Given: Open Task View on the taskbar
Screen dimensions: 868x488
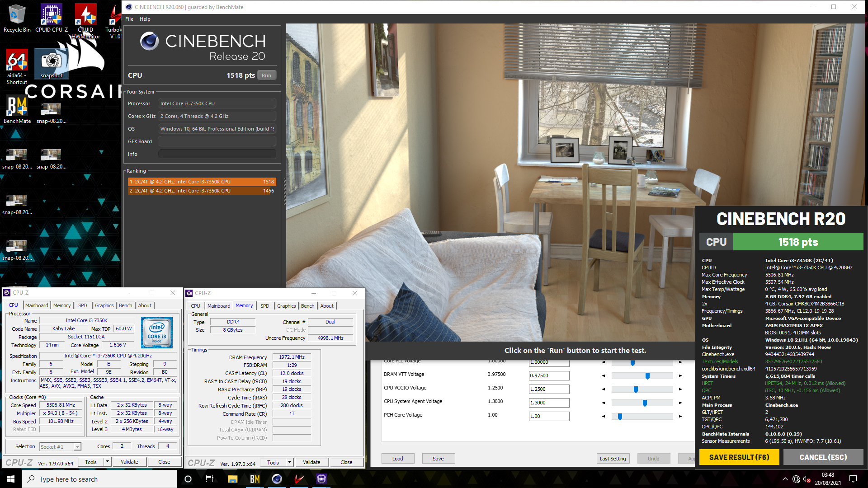Looking at the screenshot, I should (210, 479).
